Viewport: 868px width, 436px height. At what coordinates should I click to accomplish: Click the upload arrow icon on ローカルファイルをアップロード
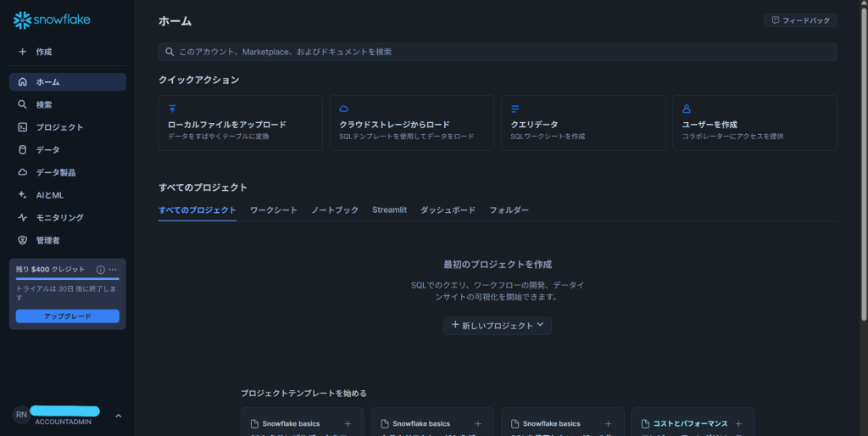(172, 109)
